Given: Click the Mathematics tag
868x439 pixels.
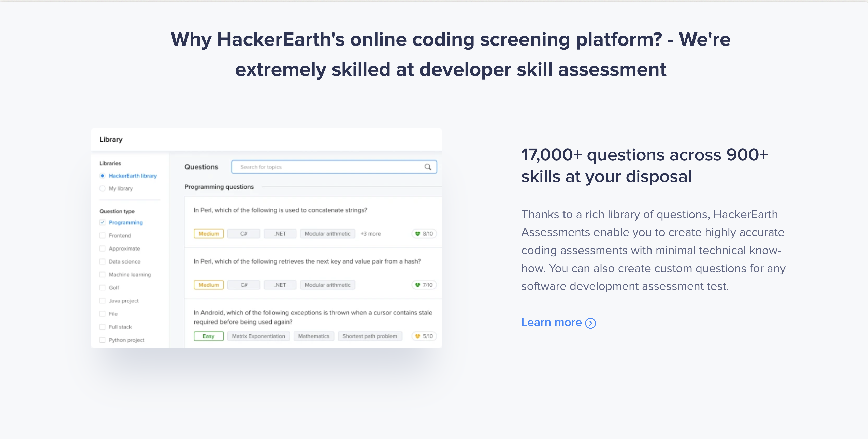Looking at the screenshot, I should pyautogui.click(x=314, y=336).
